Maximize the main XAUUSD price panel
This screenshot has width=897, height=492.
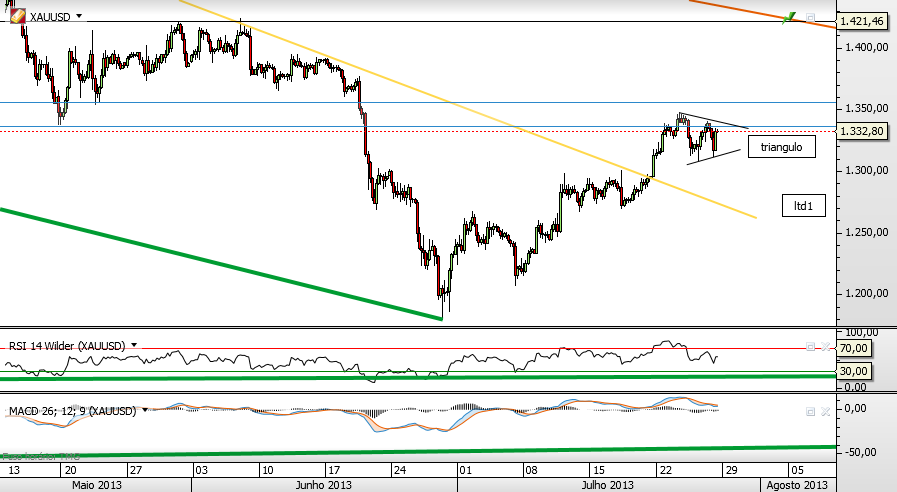coord(810,18)
